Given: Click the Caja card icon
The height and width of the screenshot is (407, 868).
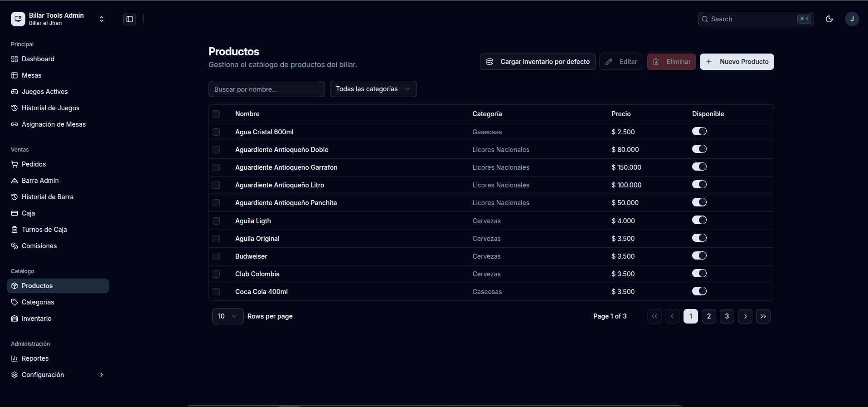Looking at the screenshot, I should click(x=15, y=213).
